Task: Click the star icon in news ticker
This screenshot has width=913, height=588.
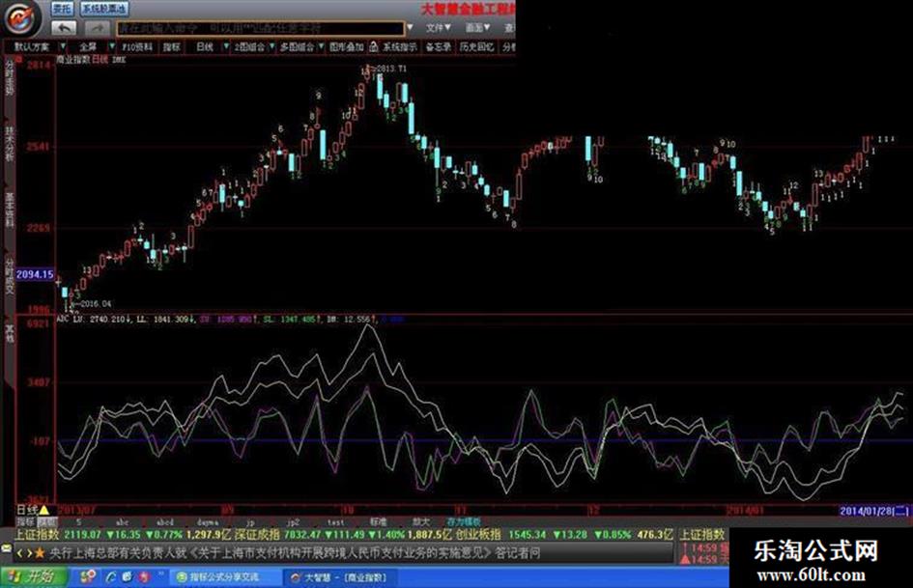Action: pos(41,553)
